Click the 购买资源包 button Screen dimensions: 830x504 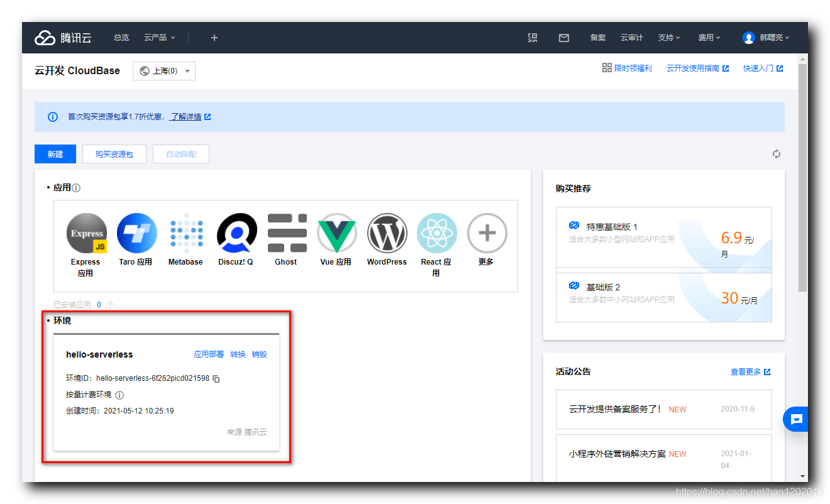tap(114, 154)
